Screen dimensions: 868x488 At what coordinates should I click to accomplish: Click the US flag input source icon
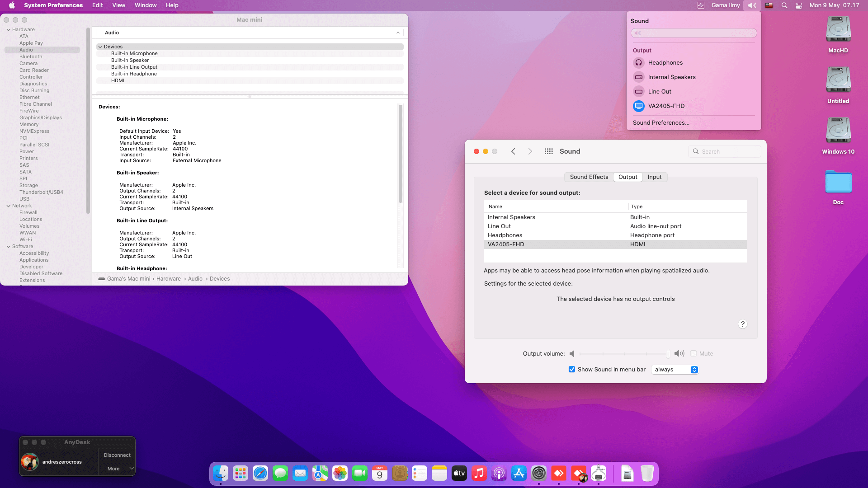tap(769, 5)
